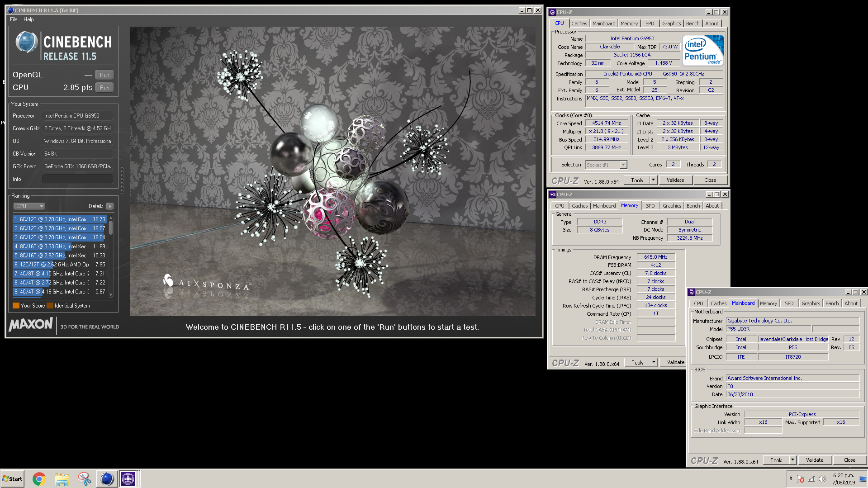
Task: Click the CPU-Z title icon of Memory window
Action: tap(553, 194)
